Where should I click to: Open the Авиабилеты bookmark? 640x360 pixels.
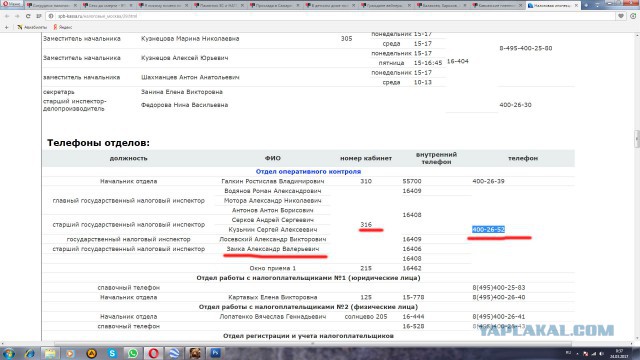click(32, 27)
